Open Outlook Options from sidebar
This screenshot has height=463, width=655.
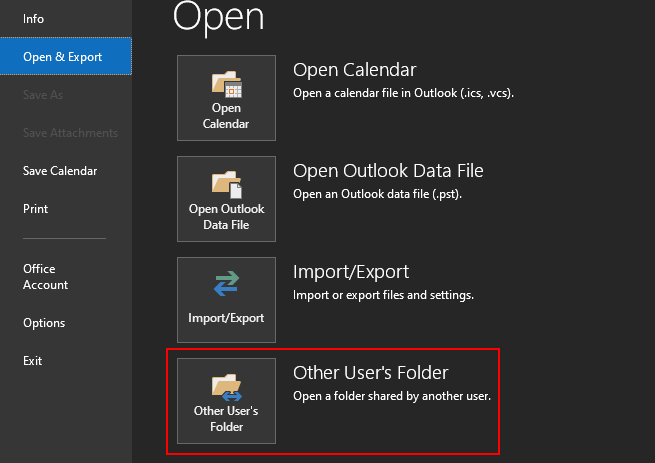(44, 323)
